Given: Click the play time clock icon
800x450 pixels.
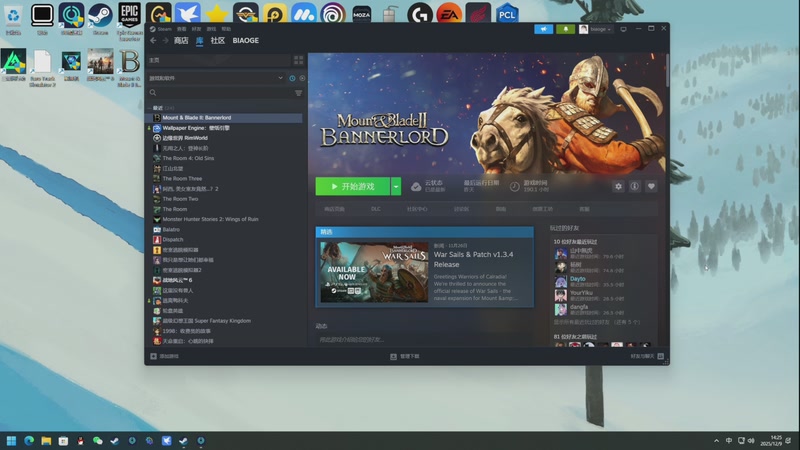Looking at the screenshot, I should [515, 187].
